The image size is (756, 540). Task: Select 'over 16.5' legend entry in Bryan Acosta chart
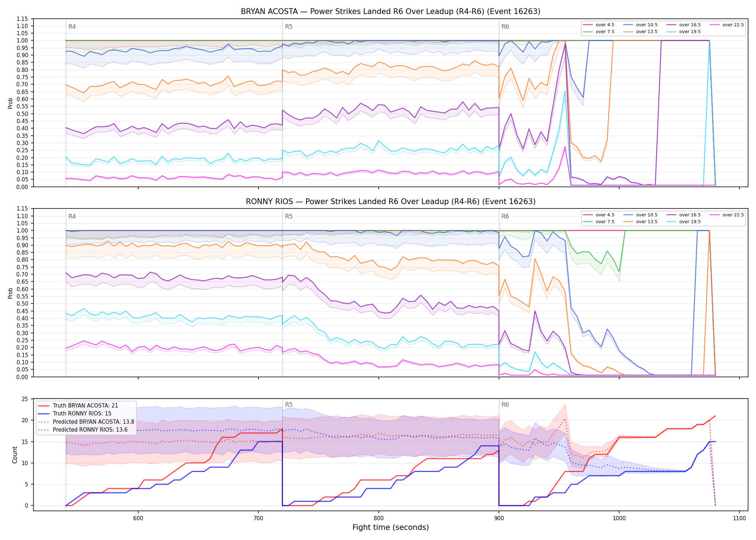click(683, 25)
